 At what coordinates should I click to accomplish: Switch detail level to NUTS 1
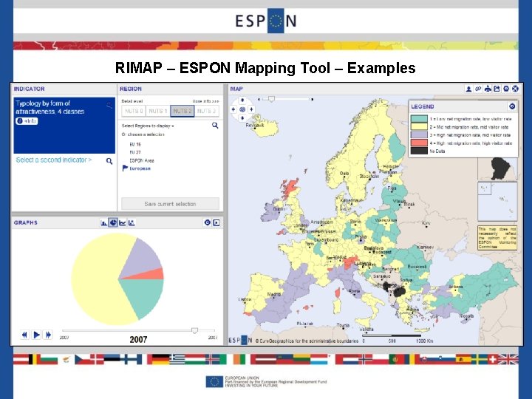click(x=158, y=111)
